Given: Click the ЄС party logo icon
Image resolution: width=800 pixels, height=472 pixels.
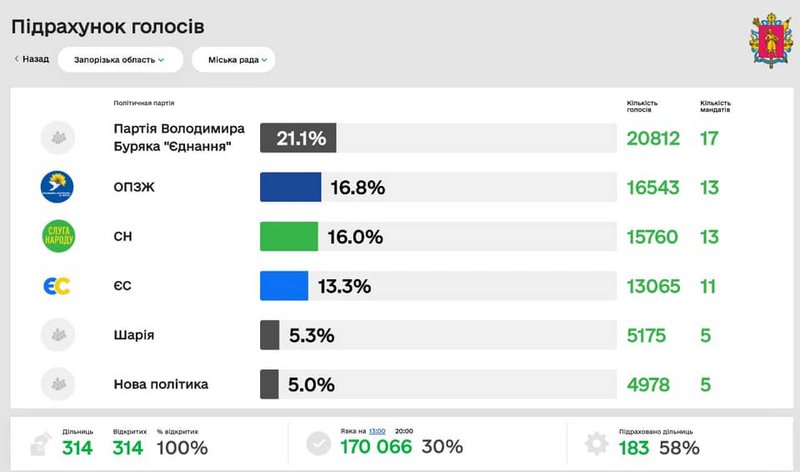Looking at the screenshot, I should click(56, 286).
